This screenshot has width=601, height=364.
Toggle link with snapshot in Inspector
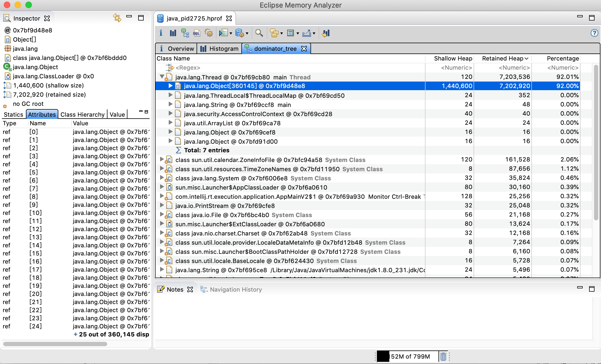point(117,18)
